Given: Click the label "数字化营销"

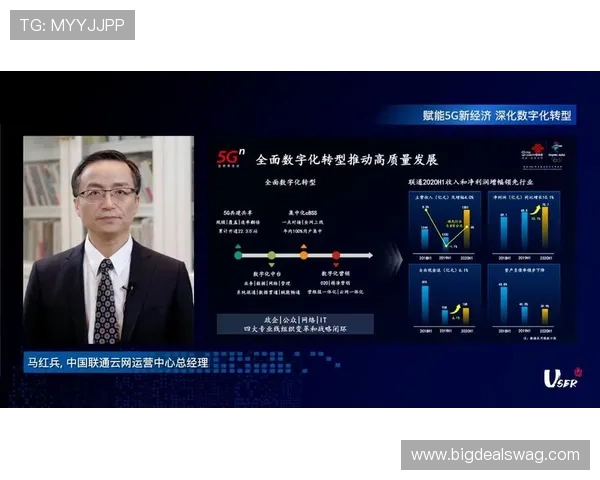Looking at the screenshot, I should tap(336, 274).
